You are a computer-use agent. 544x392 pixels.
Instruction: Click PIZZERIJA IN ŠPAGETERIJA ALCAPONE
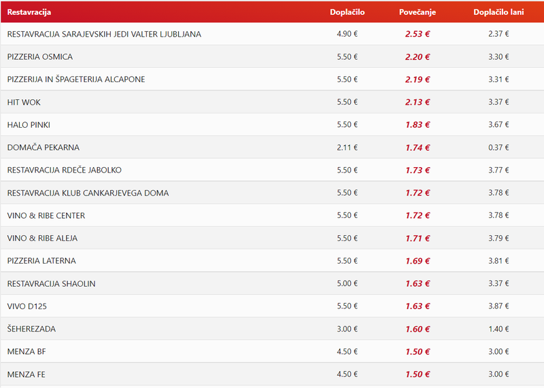(x=76, y=79)
